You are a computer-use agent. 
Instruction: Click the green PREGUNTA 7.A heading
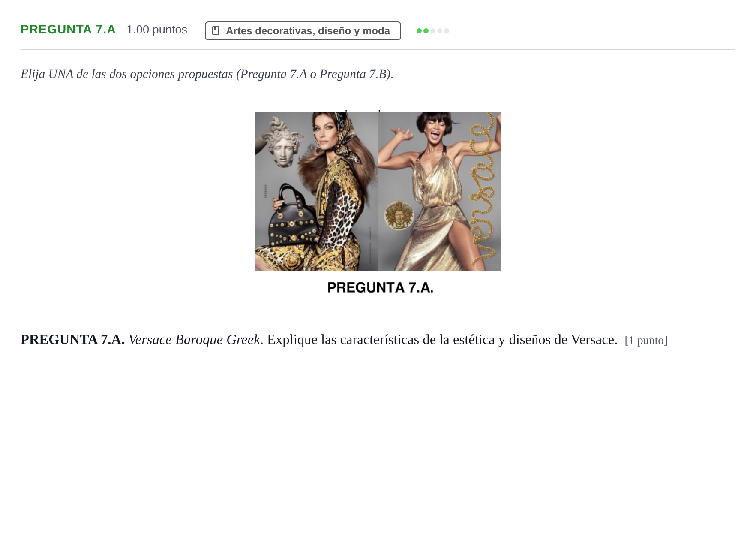pos(68,30)
